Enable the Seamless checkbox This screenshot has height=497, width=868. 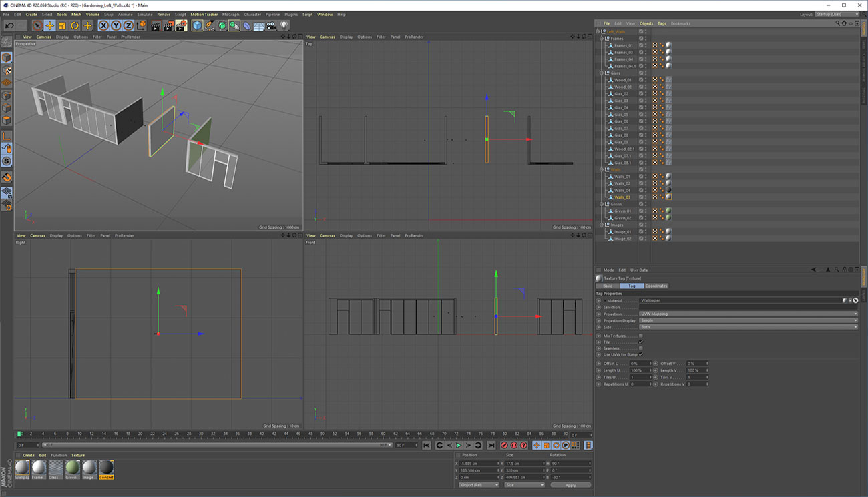pos(641,348)
